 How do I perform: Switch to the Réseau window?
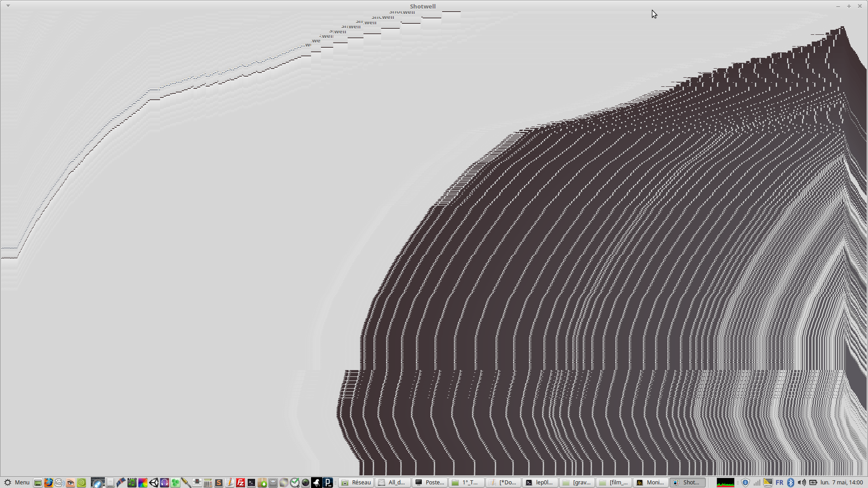coord(356,483)
